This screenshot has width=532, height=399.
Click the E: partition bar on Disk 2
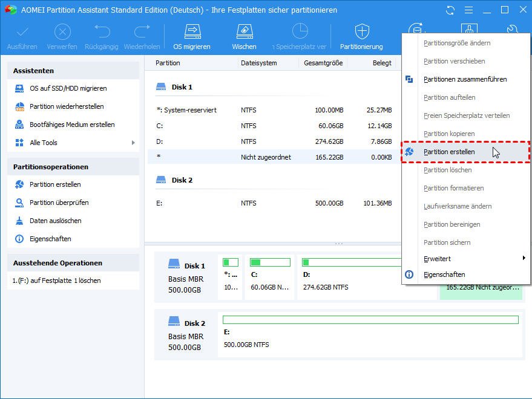[x=370, y=320]
